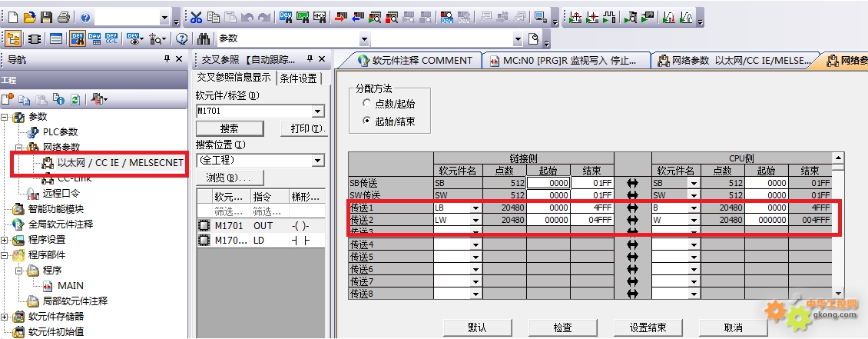Image resolution: width=868 pixels, height=339 pixels.
Task: Toggle the Cross Reference Dev icon
Action: click(x=78, y=38)
